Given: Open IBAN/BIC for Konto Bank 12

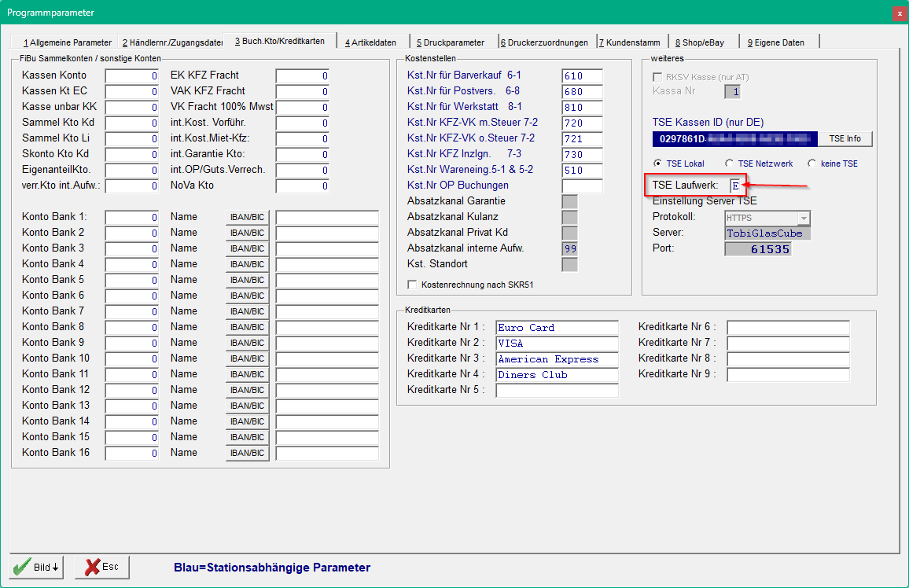Looking at the screenshot, I should tap(247, 390).
